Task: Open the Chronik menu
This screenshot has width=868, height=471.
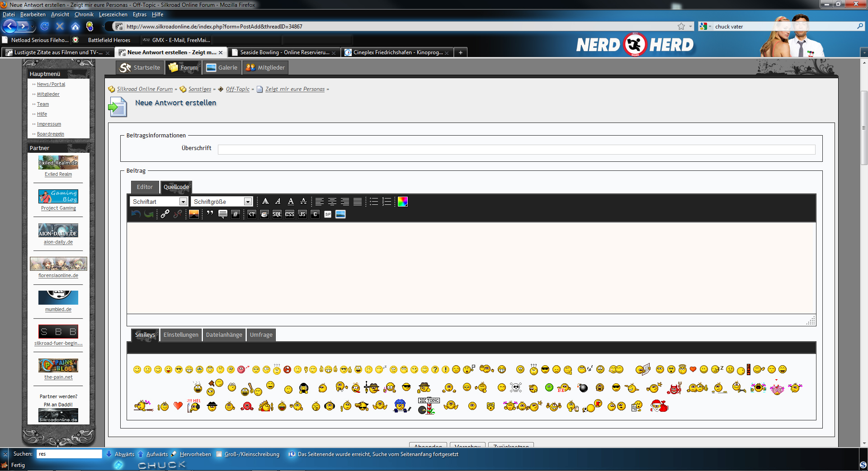Action: 84,14
